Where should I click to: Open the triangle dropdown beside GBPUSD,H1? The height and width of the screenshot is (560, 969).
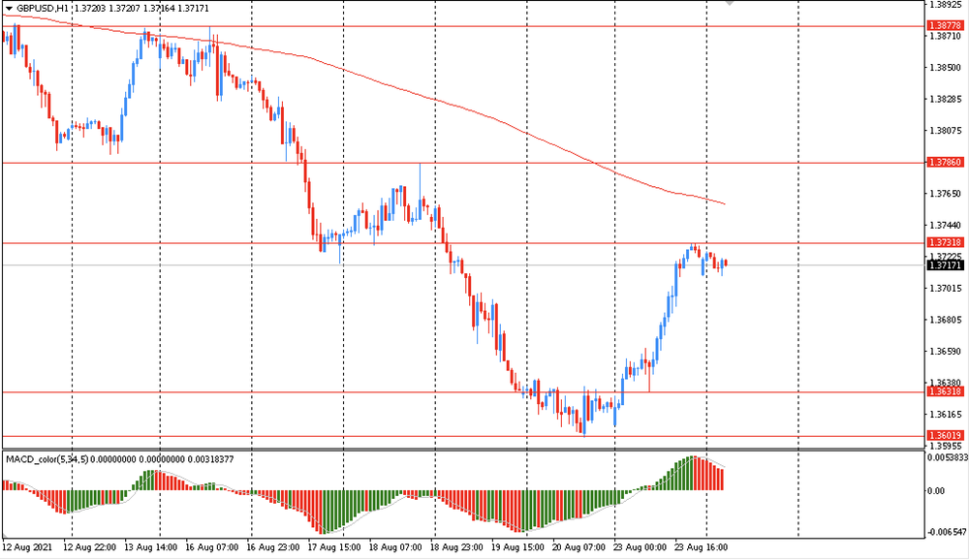pyautogui.click(x=9, y=8)
